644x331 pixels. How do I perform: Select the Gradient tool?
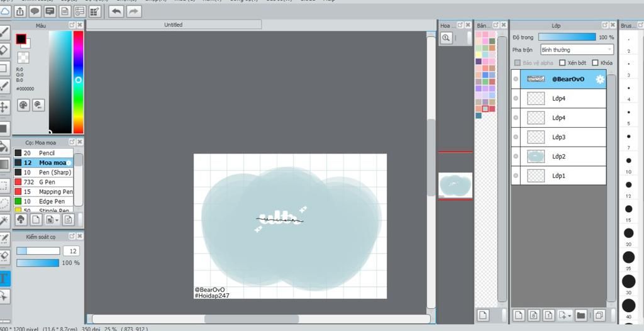click(4, 164)
